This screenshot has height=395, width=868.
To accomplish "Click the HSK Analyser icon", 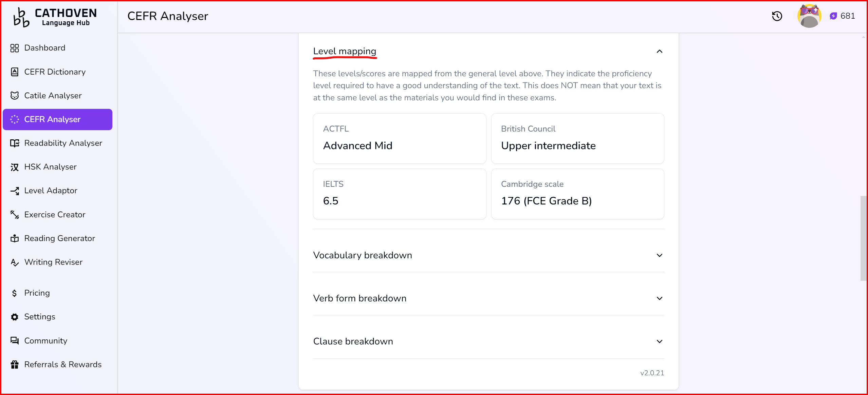I will tap(15, 167).
